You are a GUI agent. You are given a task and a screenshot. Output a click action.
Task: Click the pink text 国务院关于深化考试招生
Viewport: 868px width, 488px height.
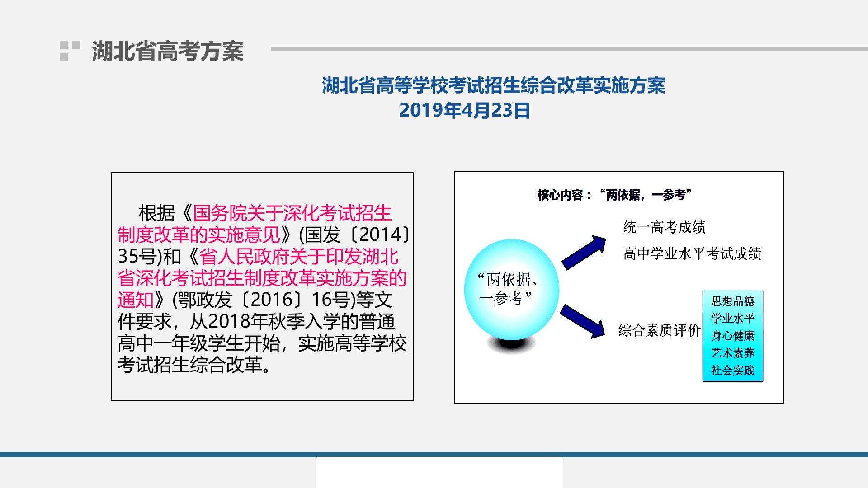(x=292, y=213)
